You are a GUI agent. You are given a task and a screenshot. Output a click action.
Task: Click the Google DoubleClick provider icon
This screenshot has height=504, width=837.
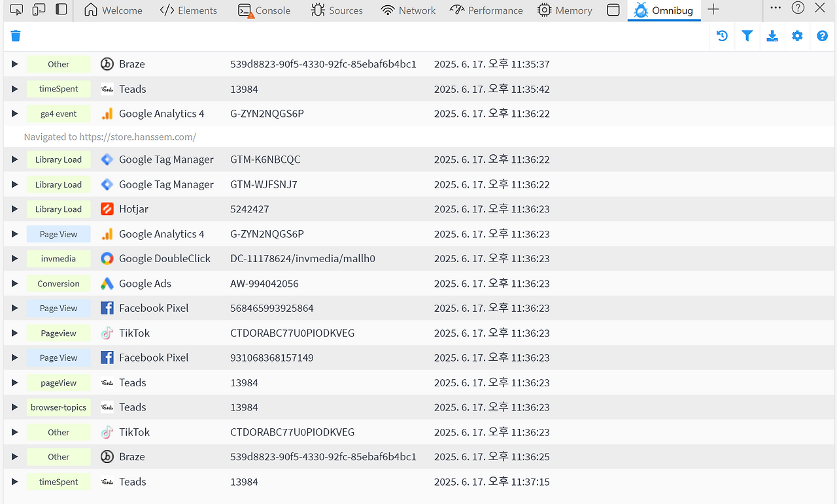[x=107, y=259]
